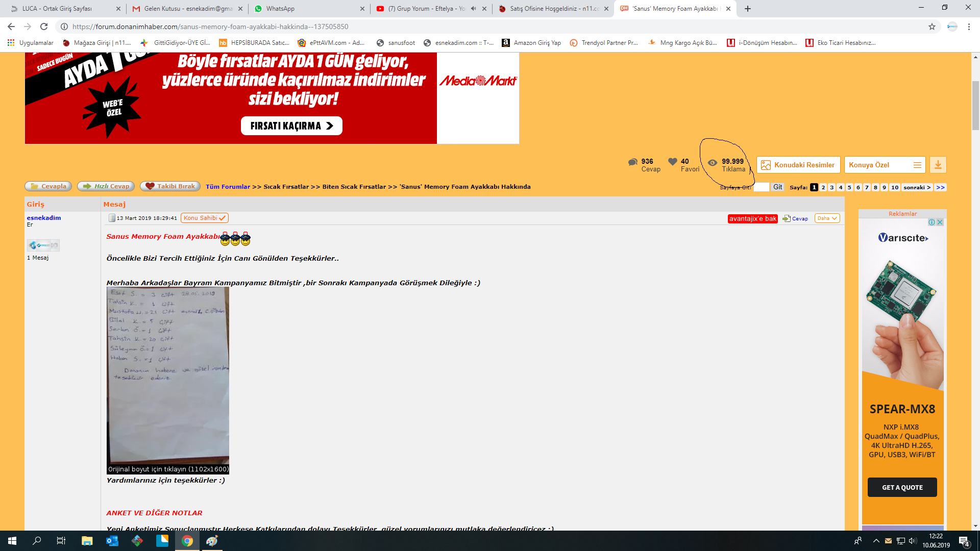Launch File Explorer from the taskbar
Screen dimensions: 980x551
(87, 541)
